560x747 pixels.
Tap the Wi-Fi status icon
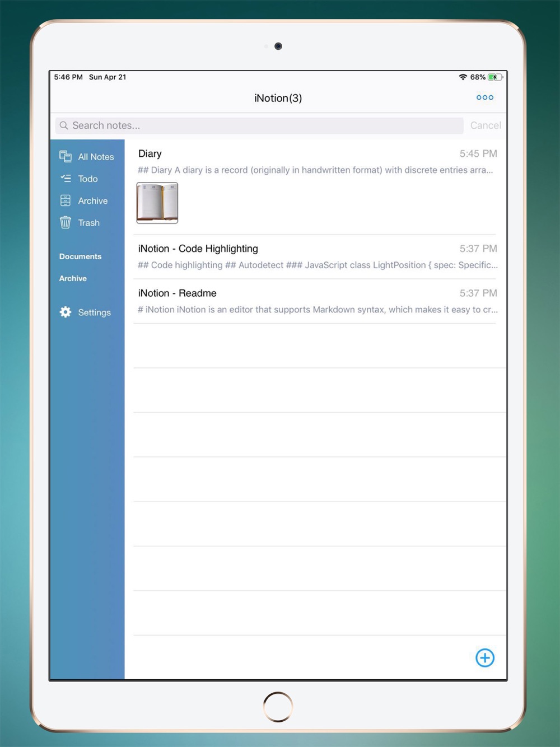click(x=463, y=77)
